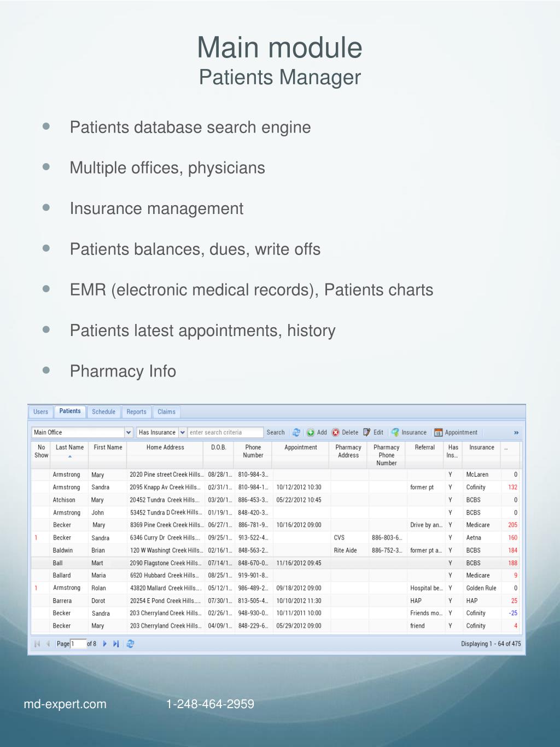
Task: Click the Search button
Action: tap(276, 432)
